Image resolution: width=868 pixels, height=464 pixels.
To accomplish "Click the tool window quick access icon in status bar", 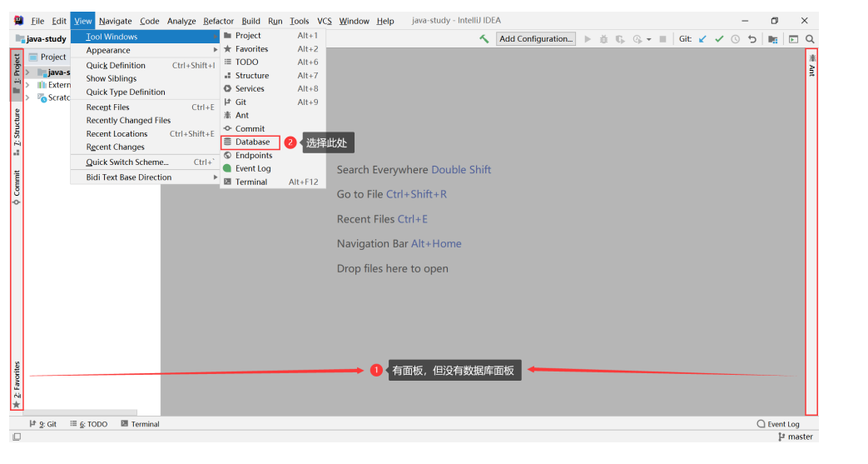I will [17, 437].
